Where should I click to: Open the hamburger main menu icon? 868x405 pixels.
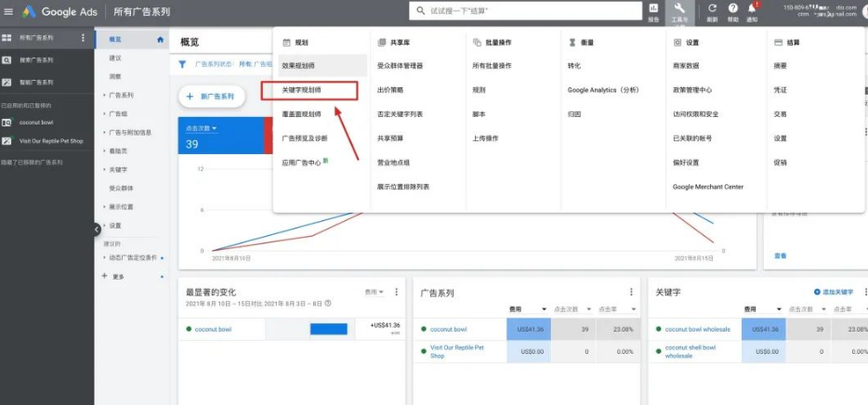coord(8,11)
